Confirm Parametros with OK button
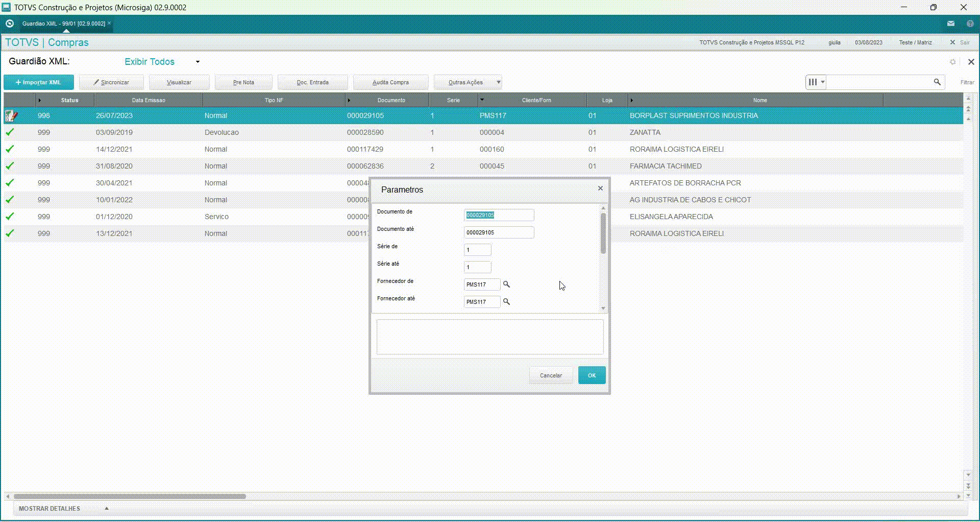 click(x=592, y=375)
